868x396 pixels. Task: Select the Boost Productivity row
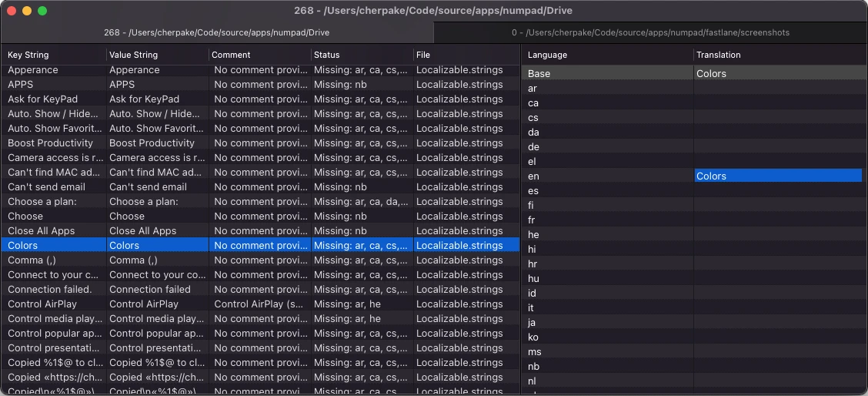tap(260, 143)
